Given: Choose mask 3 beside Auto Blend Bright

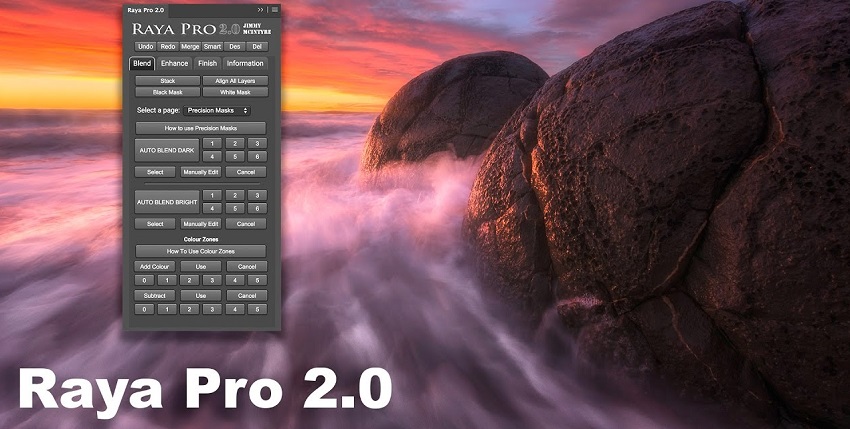Looking at the screenshot, I should tap(257, 195).
